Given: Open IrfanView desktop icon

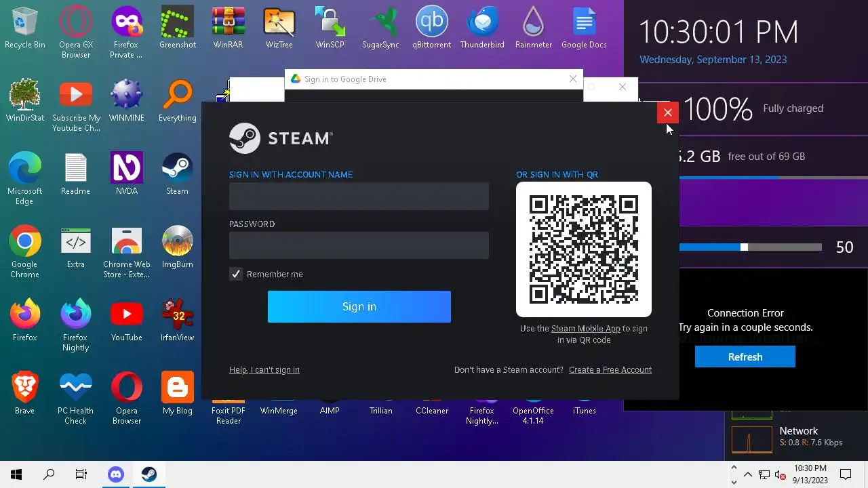Looking at the screenshot, I should click(x=178, y=321).
